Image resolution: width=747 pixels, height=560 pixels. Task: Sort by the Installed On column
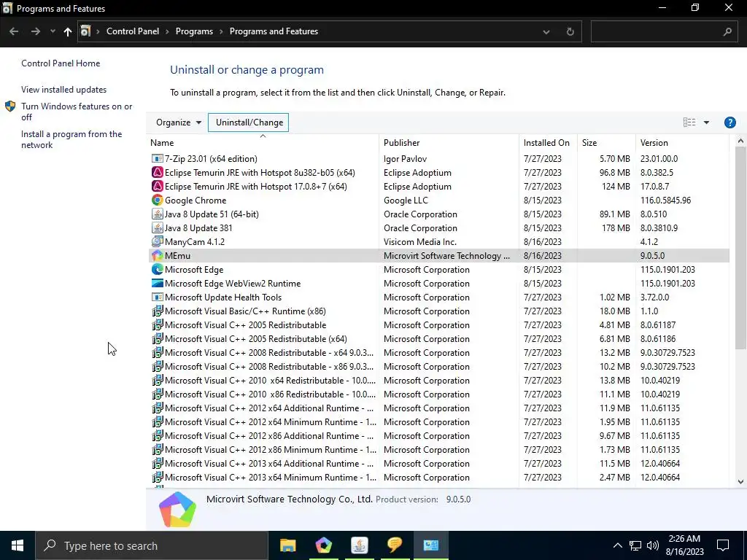[x=548, y=142]
